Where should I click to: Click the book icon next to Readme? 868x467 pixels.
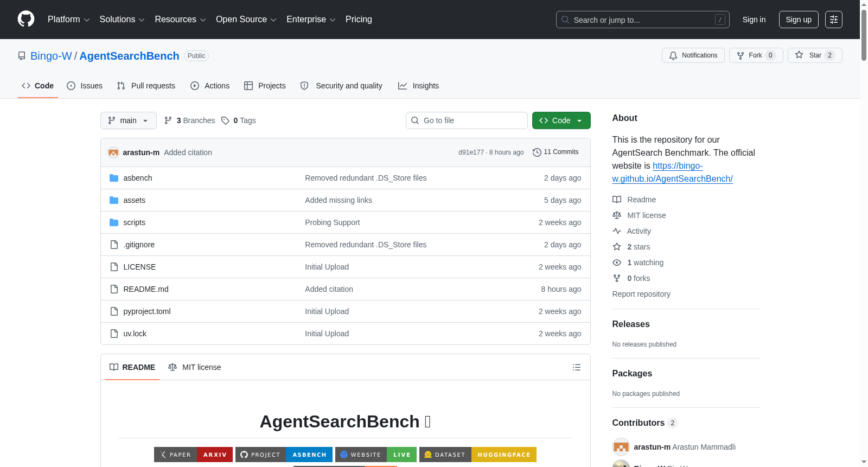(x=617, y=200)
